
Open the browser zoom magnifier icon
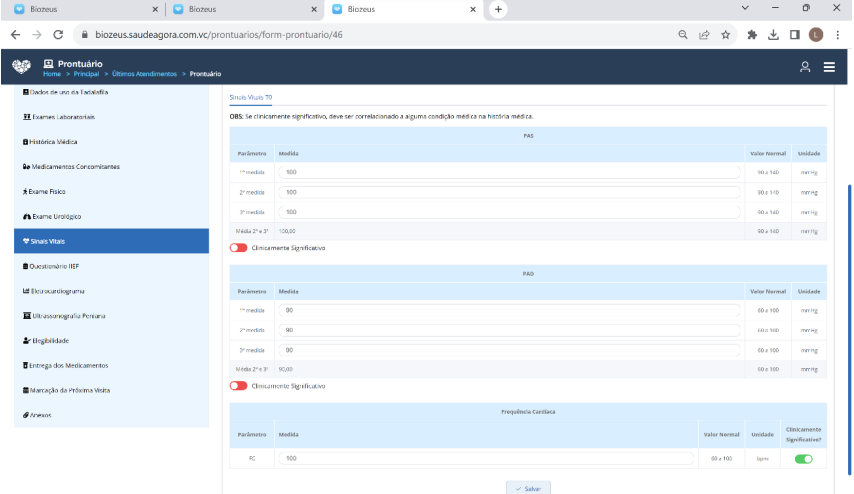pos(681,34)
